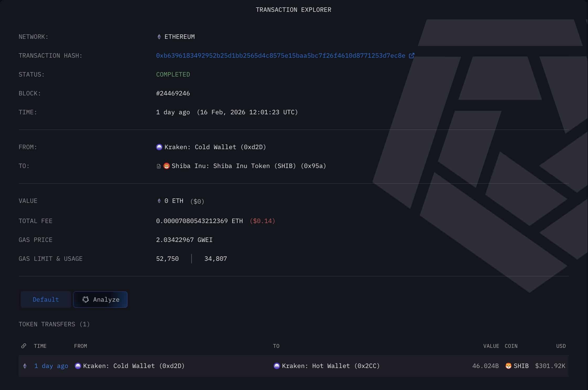Open Shiba Inu Token (SHIB) contract entry
The width and height of the screenshot is (588, 390).
249,166
